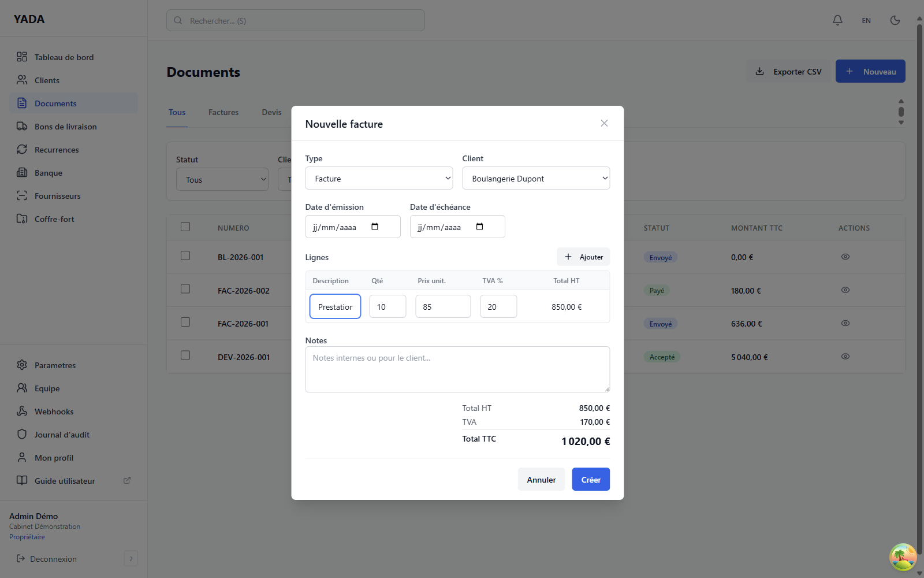Open Recurrences in the sidebar menu
Screen dimensions: 924x578
pos(57,150)
